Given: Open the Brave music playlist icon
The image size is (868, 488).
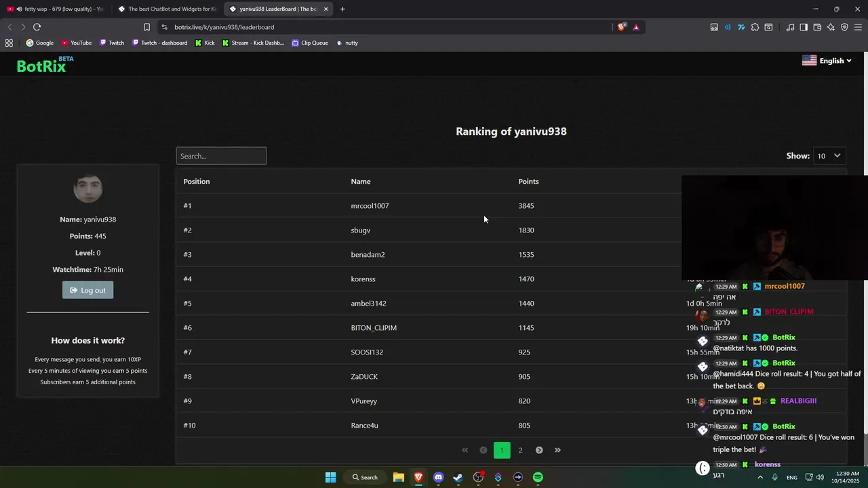Looking at the screenshot, I should click(790, 27).
